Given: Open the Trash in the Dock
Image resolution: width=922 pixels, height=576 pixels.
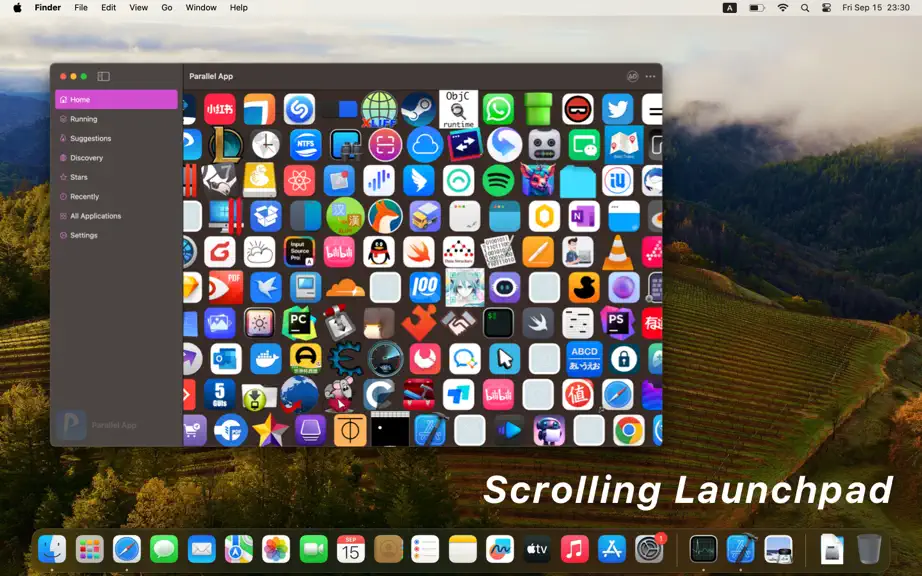Looking at the screenshot, I should point(869,549).
